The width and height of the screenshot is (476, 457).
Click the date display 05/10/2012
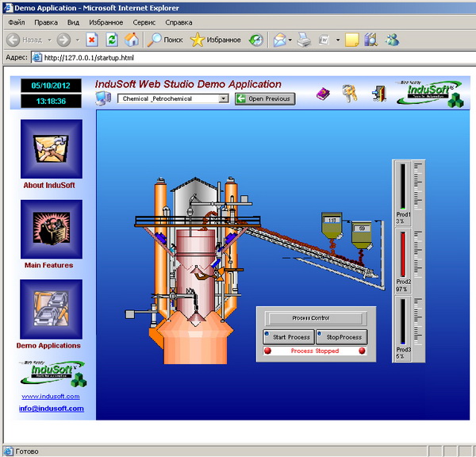pos(51,86)
